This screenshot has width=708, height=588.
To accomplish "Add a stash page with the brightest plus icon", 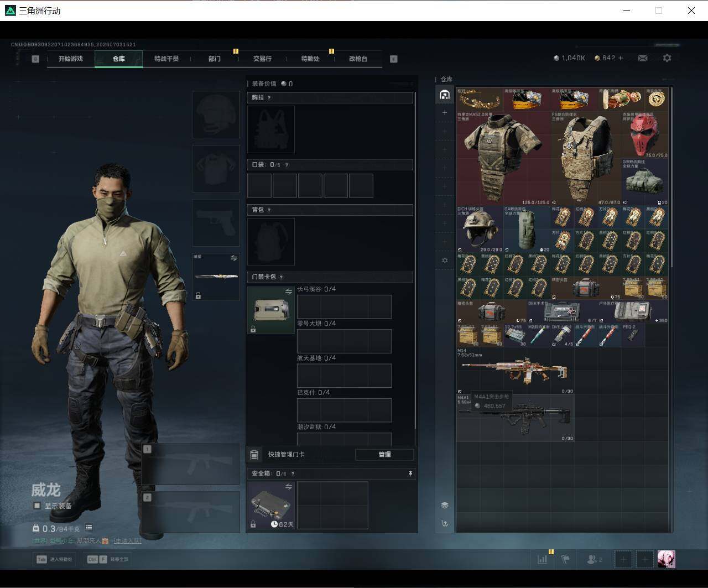I will coord(445,113).
